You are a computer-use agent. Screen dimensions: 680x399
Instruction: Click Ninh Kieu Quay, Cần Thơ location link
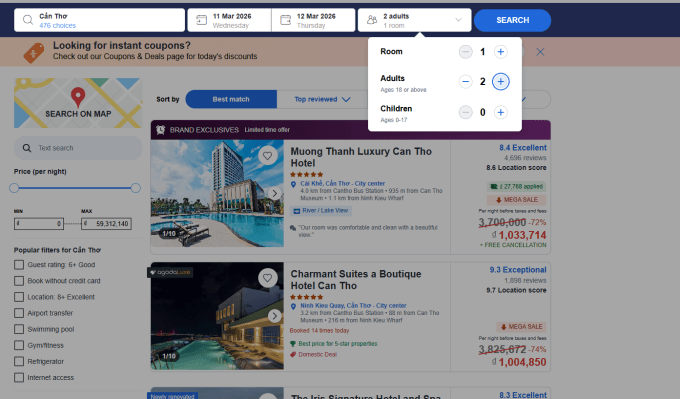[353, 306]
